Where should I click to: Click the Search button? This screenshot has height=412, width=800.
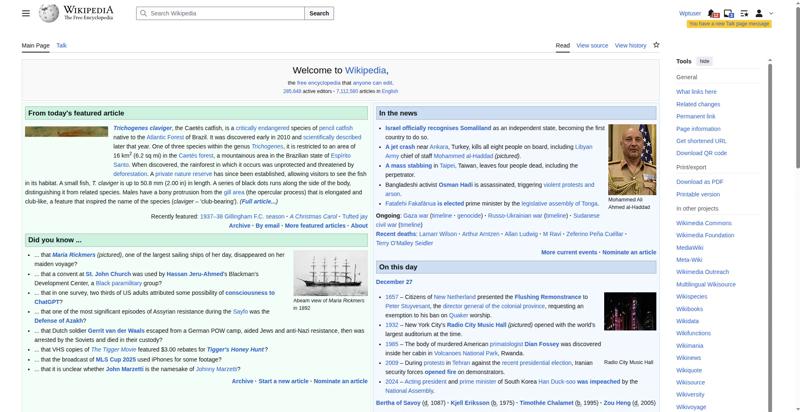click(318, 14)
